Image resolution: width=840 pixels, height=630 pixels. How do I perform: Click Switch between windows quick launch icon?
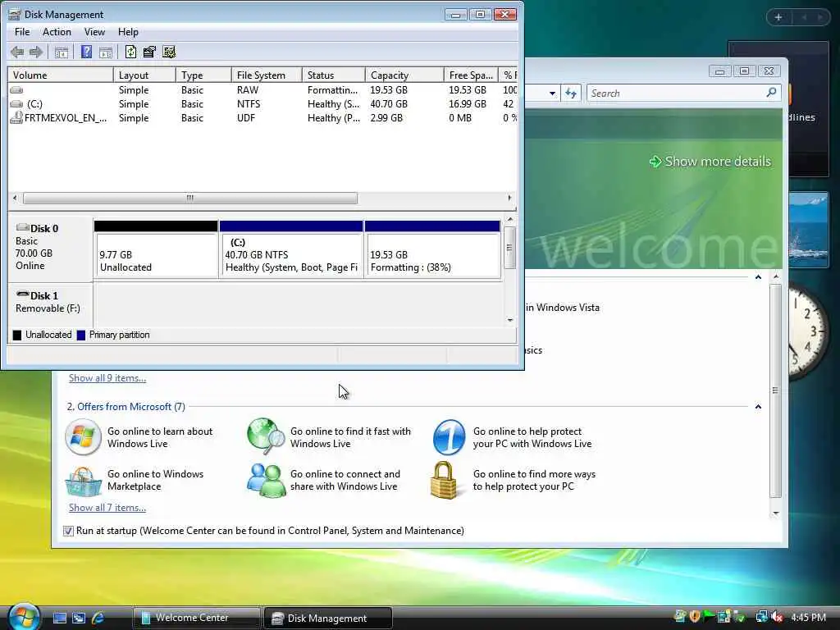tap(79, 619)
